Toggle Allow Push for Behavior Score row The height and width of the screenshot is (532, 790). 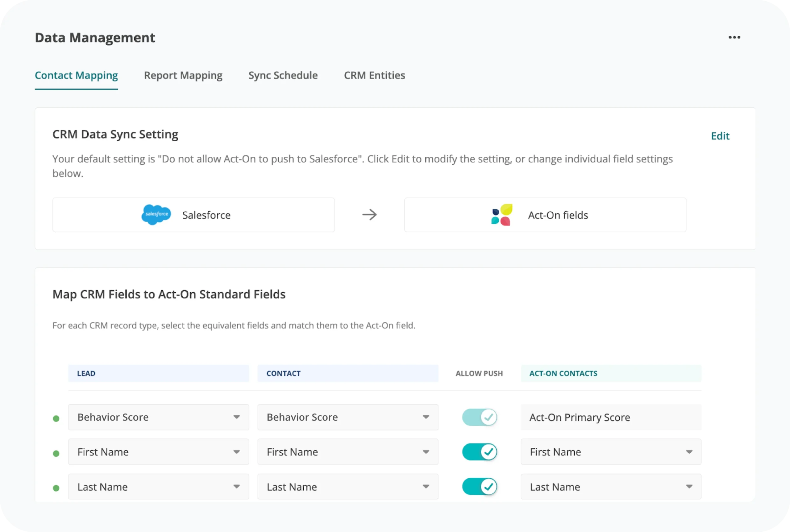[x=479, y=417]
